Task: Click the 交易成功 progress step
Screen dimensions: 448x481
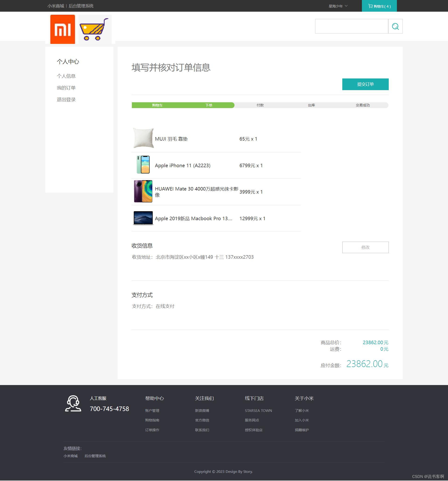Action: click(363, 105)
